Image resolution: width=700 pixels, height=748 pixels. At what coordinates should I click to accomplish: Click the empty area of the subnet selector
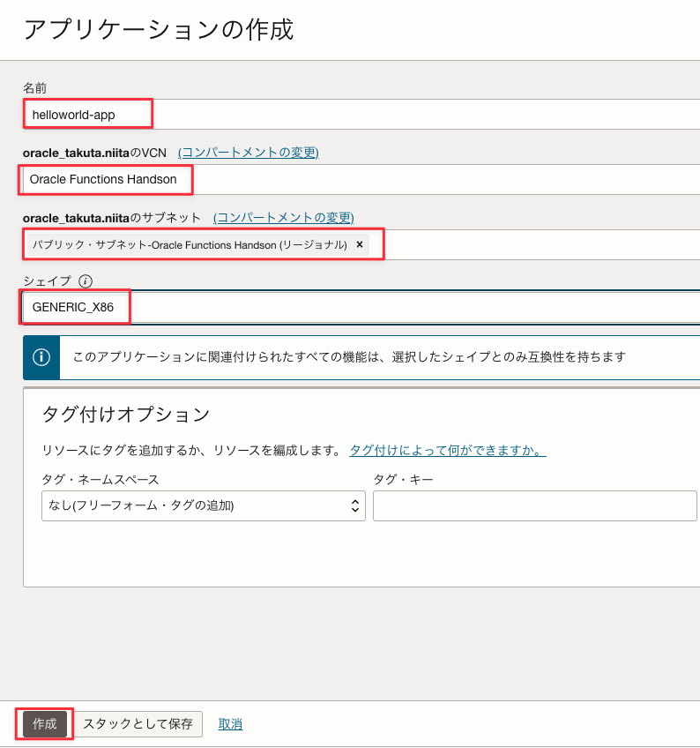[538, 244]
